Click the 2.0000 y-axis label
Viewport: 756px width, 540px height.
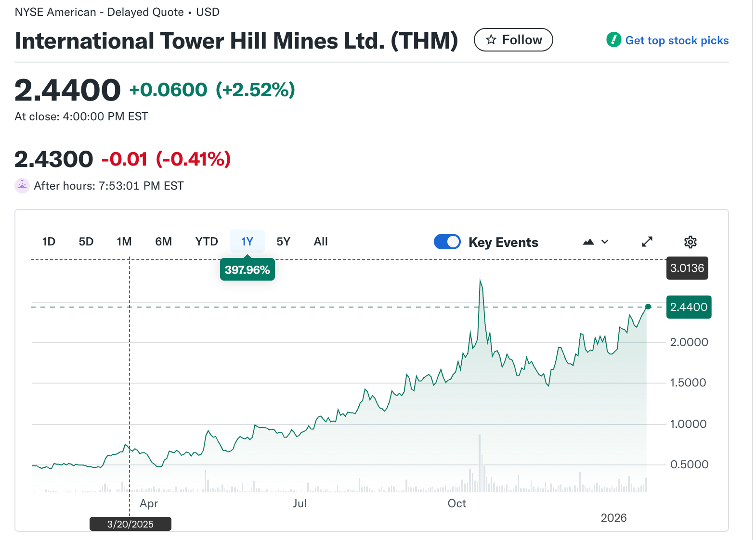(x=689, y=342)
